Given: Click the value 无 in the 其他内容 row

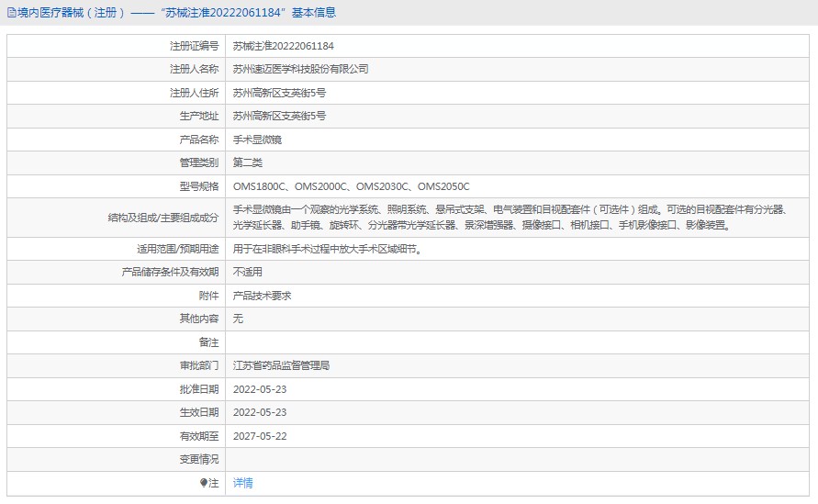Looking at the screenshot, I should point(238,319).
